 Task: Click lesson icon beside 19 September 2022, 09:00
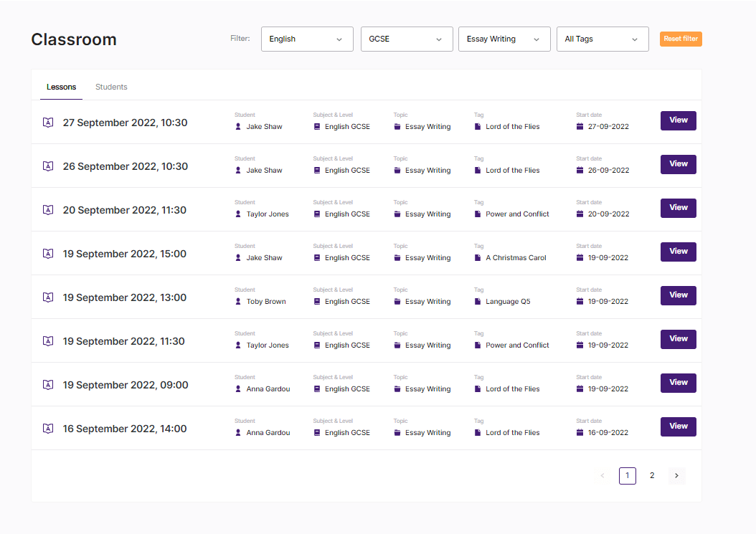click(48, 385)
